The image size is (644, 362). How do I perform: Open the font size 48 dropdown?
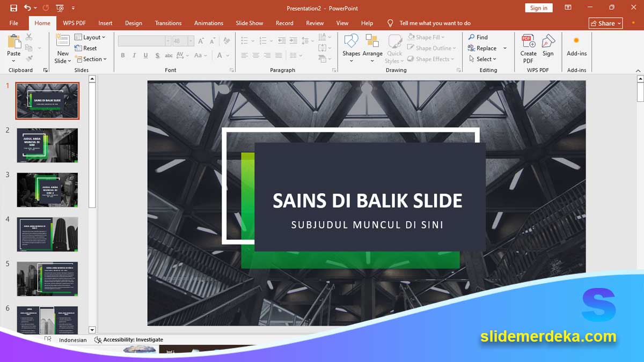[x=191, y=41]
